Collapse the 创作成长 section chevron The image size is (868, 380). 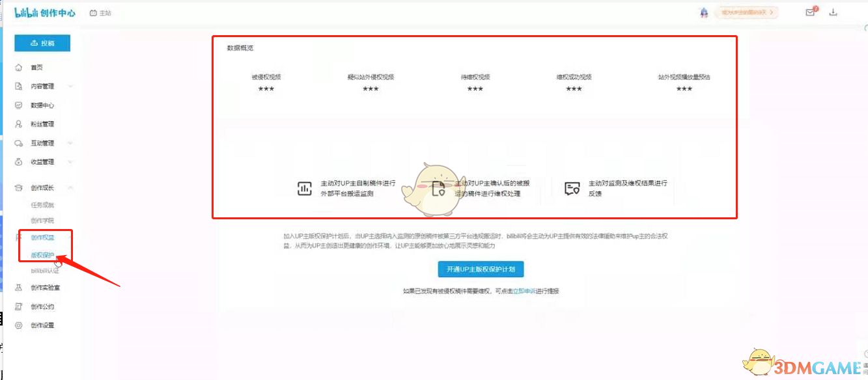(x=70, y=187)
